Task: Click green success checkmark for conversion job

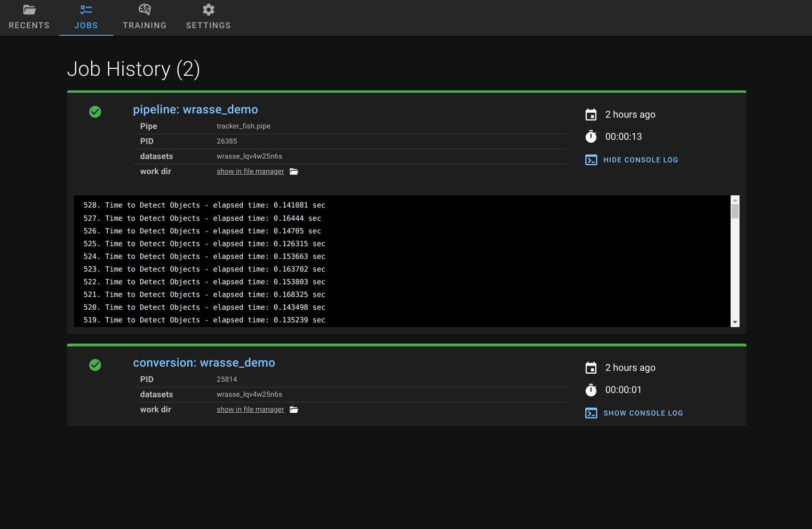Action: pos(95,365)
